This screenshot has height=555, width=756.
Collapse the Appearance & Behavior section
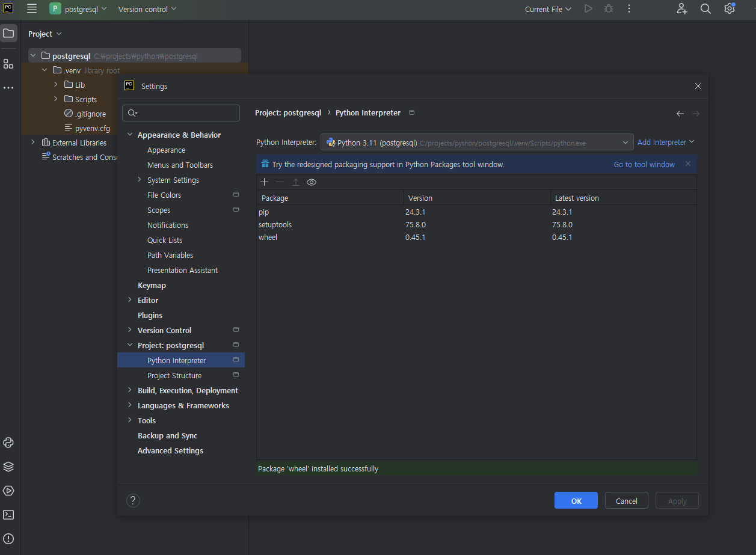[x=130, y=135]
